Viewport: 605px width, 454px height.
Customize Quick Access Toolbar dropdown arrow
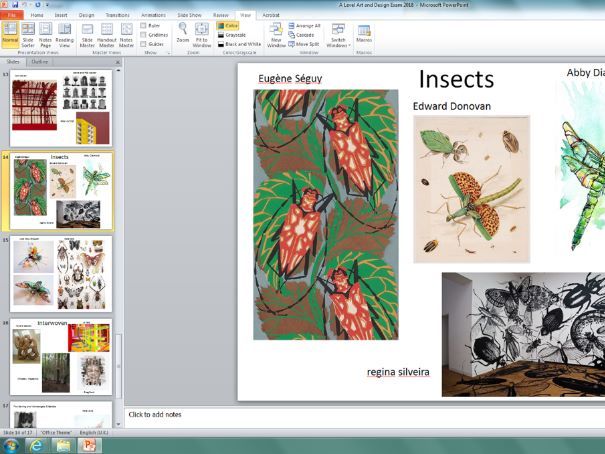pos(47,5)
